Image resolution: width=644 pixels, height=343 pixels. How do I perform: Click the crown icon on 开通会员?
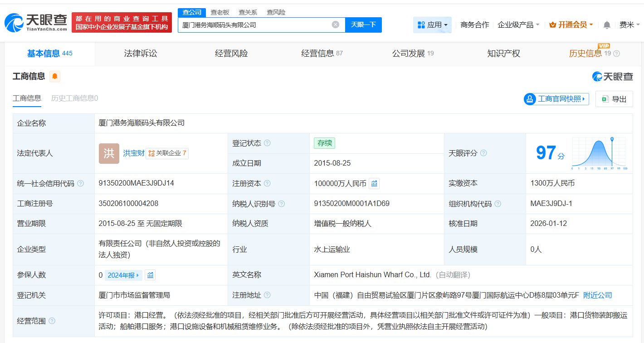click(553, 25)
